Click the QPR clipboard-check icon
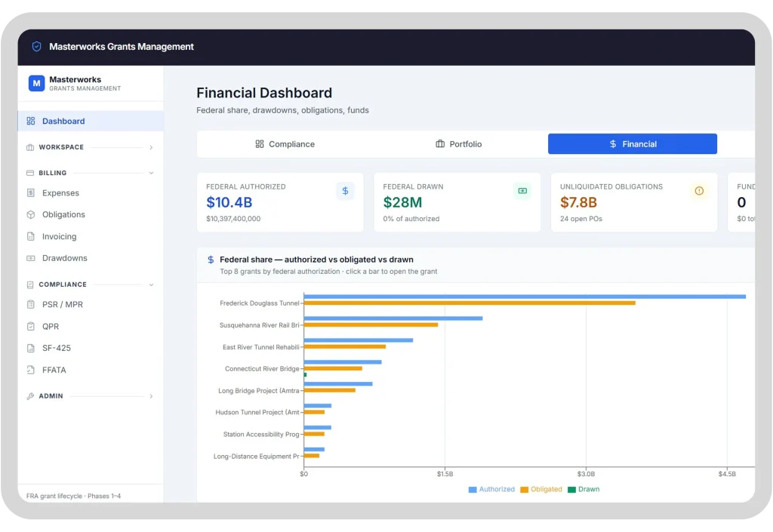Screen dimensions: 773x532 click(x=30, y=326)
